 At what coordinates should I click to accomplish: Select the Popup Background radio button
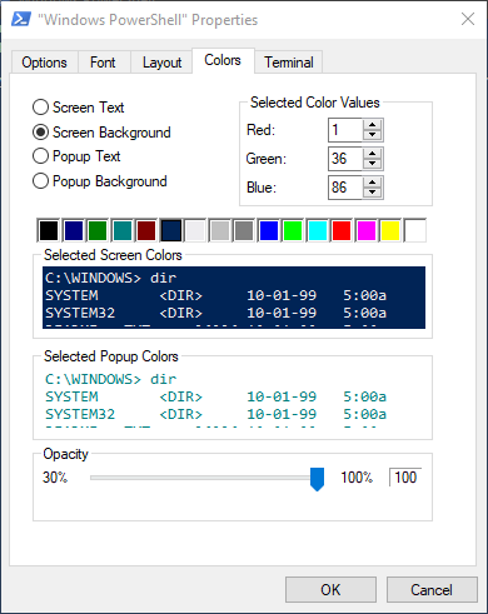40,181
